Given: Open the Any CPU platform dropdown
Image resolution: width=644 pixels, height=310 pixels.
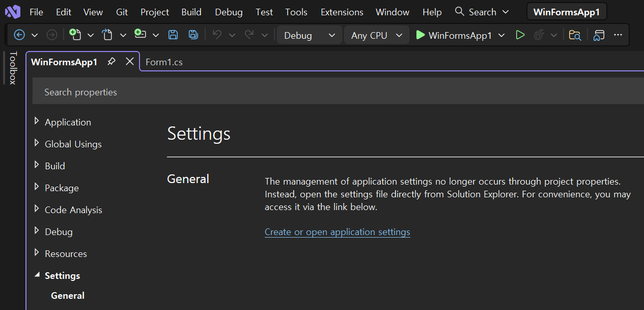Looking at the screenshot, I should click(377, 35).
